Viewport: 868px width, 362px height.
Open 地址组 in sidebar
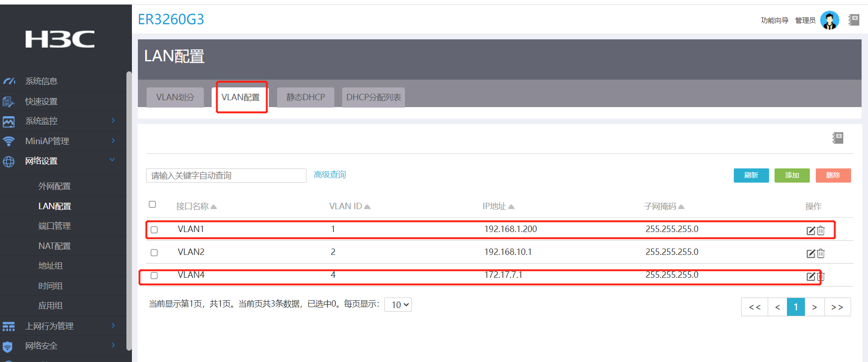tap(50, 266)
